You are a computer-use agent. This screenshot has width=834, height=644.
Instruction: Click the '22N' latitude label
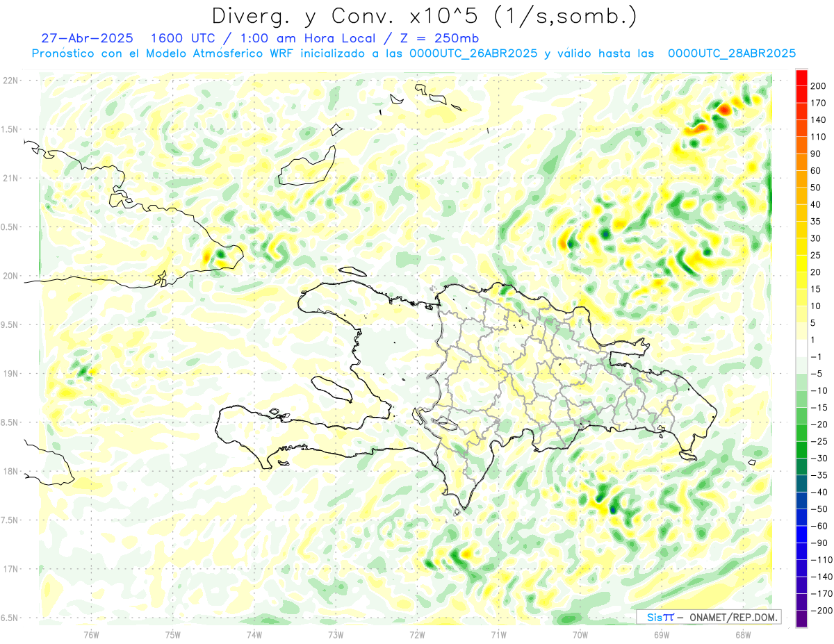pos(10,81)
